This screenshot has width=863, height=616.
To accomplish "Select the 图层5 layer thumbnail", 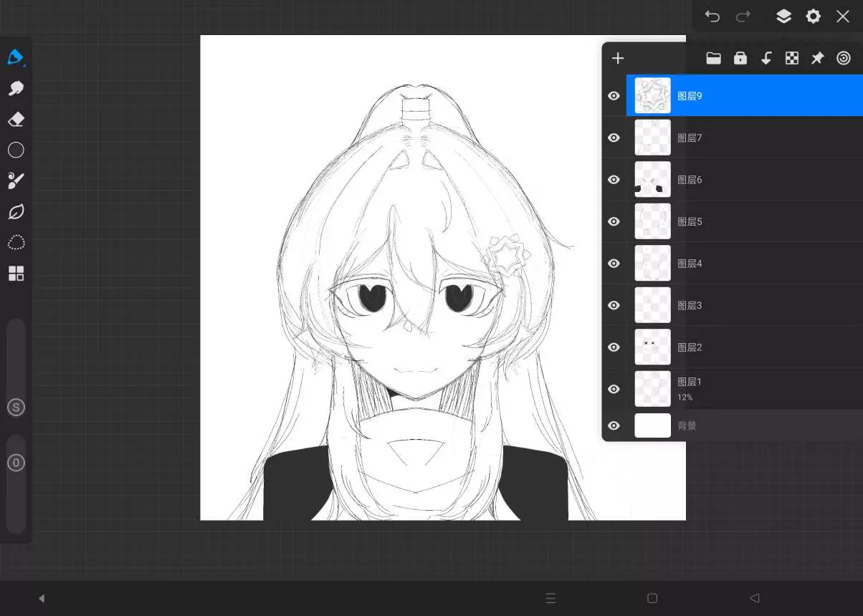I will tap(652, 221).
